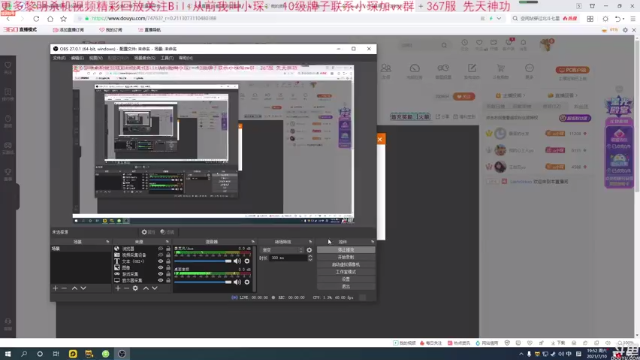Adjust first mixer channel volume slider
The width and height of the screenshot is (640, 360).
coord(203,261)
